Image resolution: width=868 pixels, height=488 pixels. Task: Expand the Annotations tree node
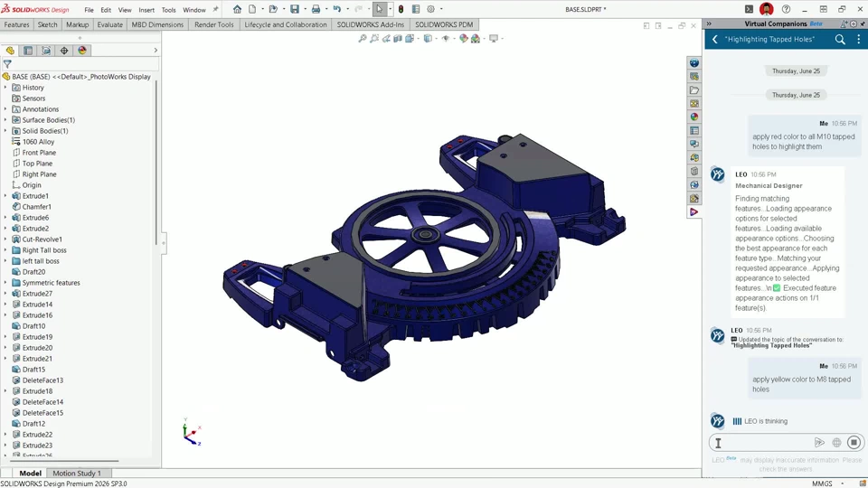point(5,109)
